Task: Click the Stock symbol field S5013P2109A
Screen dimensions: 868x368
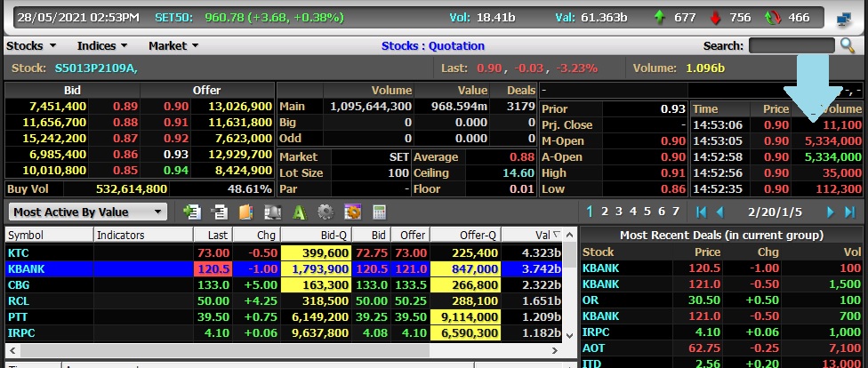Action: pos(96,68)
